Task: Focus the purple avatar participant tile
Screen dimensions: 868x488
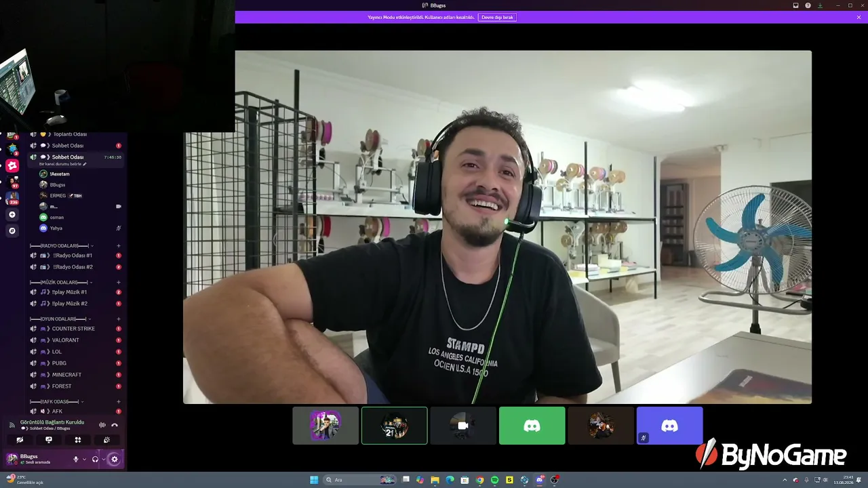Action: coord(325,426)
